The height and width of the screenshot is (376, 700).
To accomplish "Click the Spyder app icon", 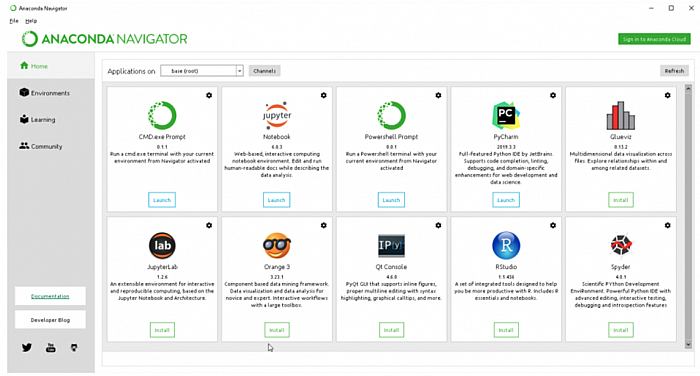I will pyautogui.click(x=621, y=245).
